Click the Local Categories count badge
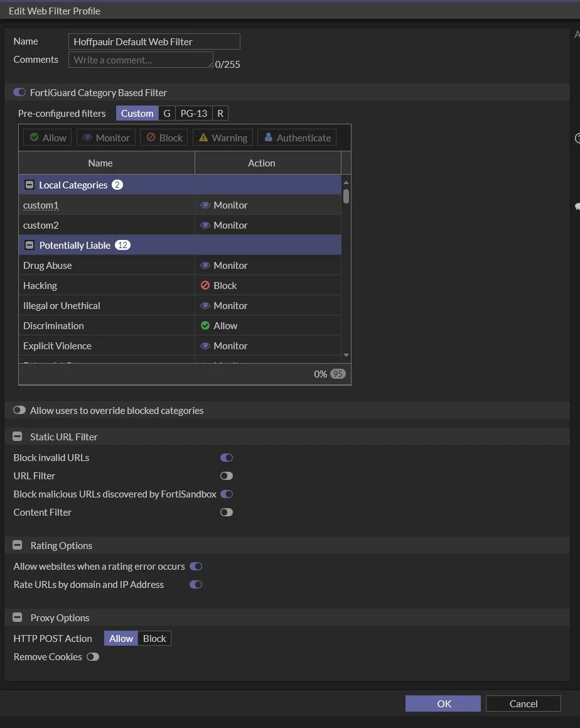Viewport: 580px width, 728px height. pyautogui.click(x=117, y=185)
